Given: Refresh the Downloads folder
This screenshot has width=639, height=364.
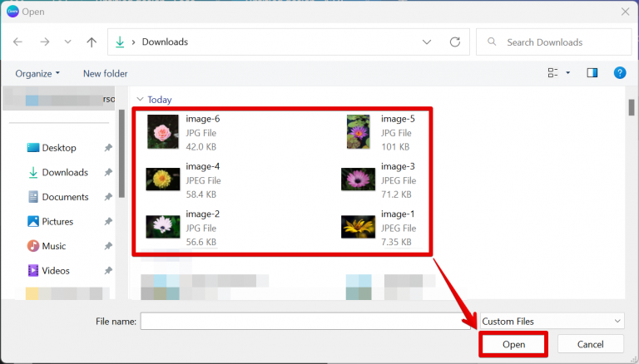Looking at the screenshot, I should click(x=455, y=42).
